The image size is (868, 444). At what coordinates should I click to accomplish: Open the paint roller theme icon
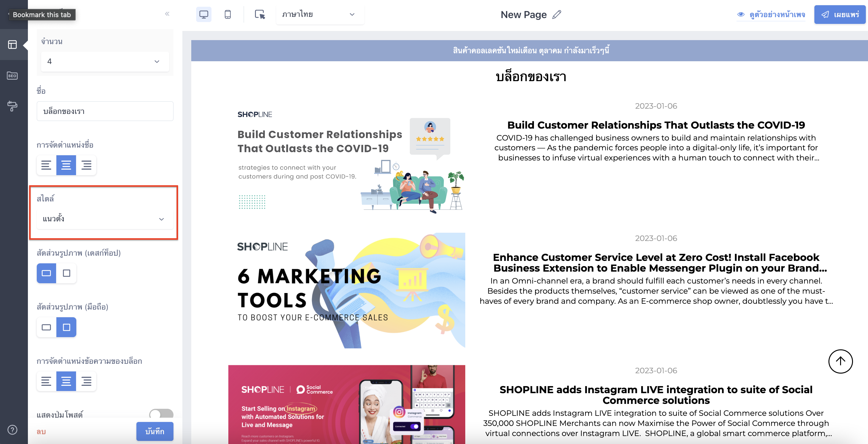pos(13,106)
